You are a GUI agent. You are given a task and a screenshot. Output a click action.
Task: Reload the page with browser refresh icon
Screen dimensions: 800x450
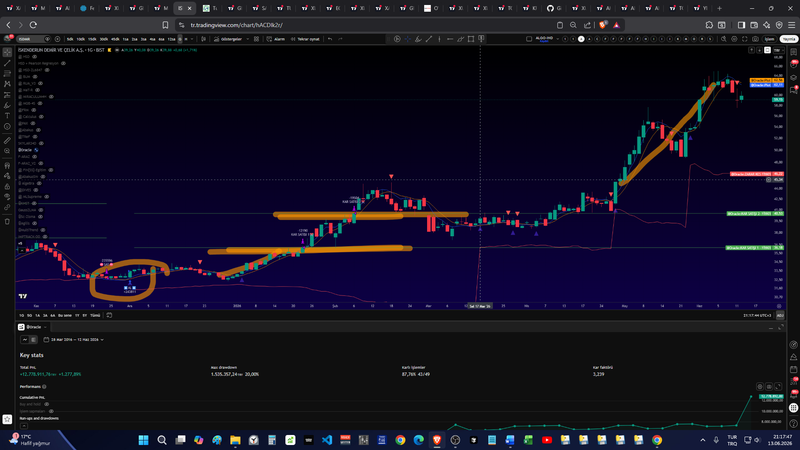pos(33,25)
